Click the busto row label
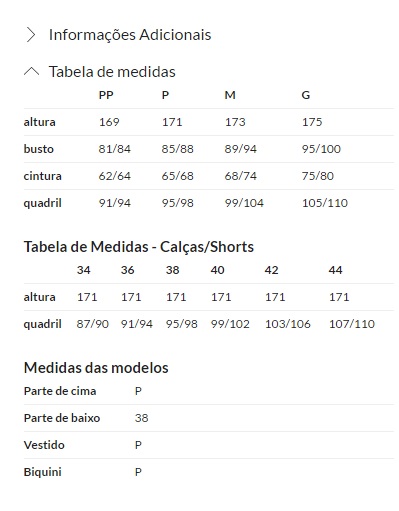Screen dimensions: 399x511 [x=38, y=149]
